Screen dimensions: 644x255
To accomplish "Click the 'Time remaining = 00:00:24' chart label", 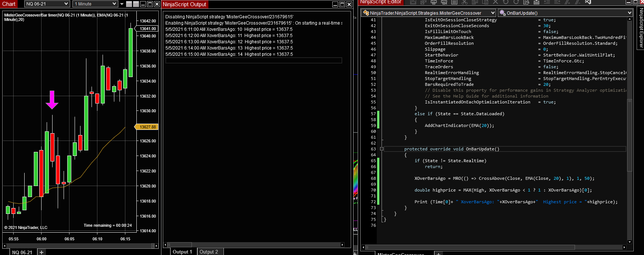I will tap(108, 225).
